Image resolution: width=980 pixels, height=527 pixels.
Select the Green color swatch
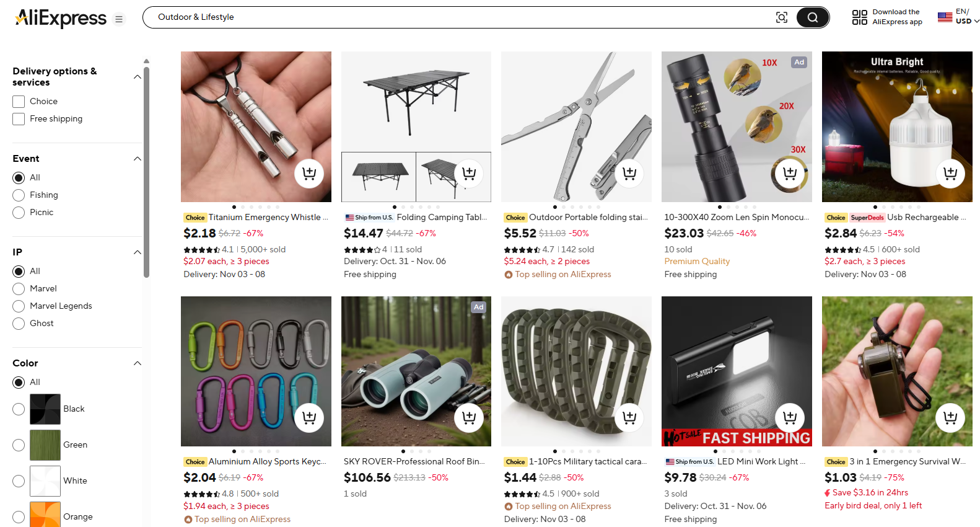(x=45, y=445)
